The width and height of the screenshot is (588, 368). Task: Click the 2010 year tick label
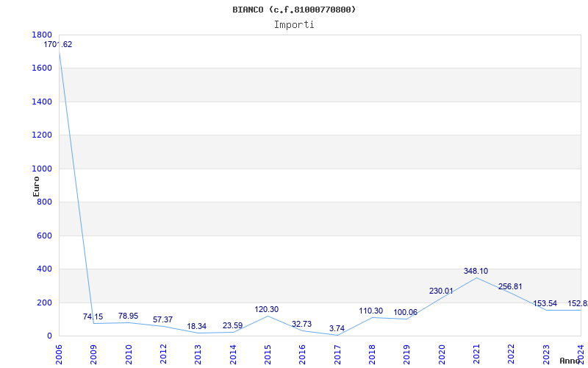click(128, 354)
